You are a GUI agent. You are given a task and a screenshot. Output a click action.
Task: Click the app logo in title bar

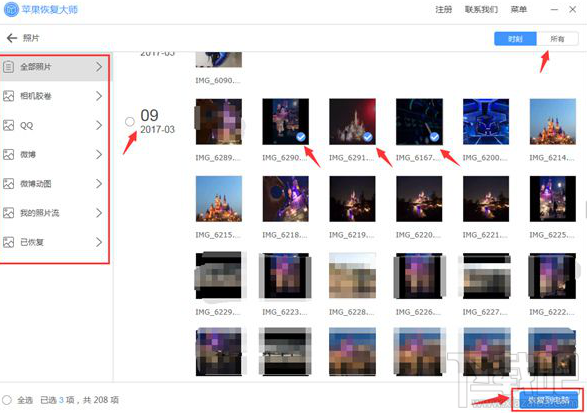tap(11, 10)
